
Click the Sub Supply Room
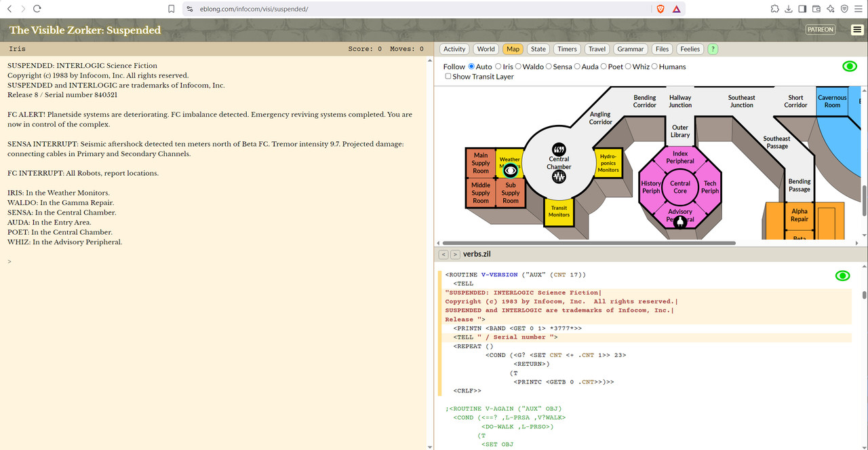(511, 193)
